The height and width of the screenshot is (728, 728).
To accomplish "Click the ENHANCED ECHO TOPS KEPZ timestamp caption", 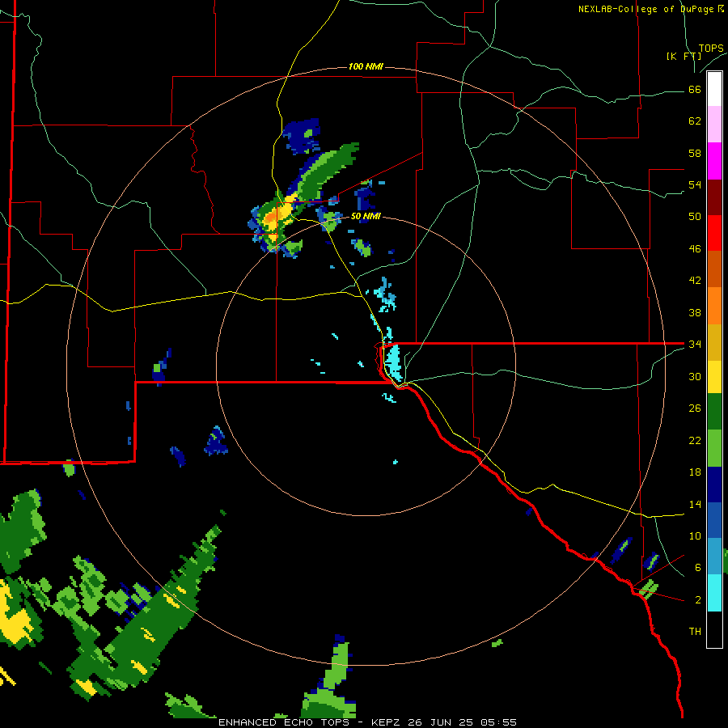I will (x=367, y=722).
